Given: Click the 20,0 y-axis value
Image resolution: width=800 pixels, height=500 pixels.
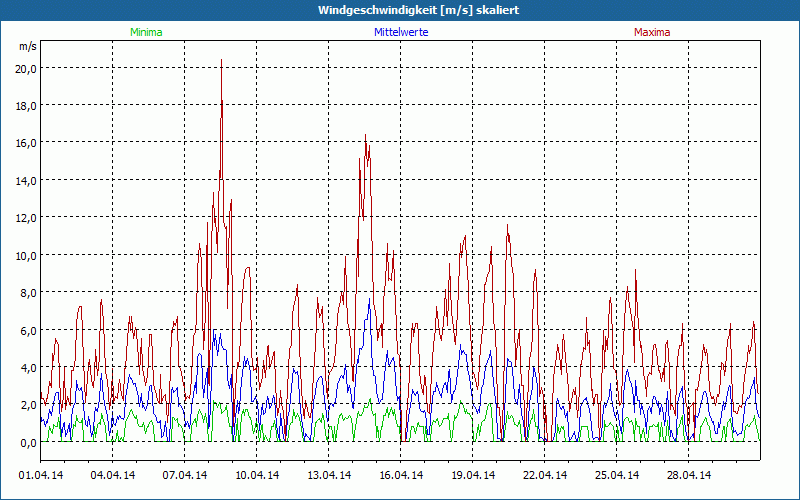Looking at the screenshot, I should [x=26, y=69].
